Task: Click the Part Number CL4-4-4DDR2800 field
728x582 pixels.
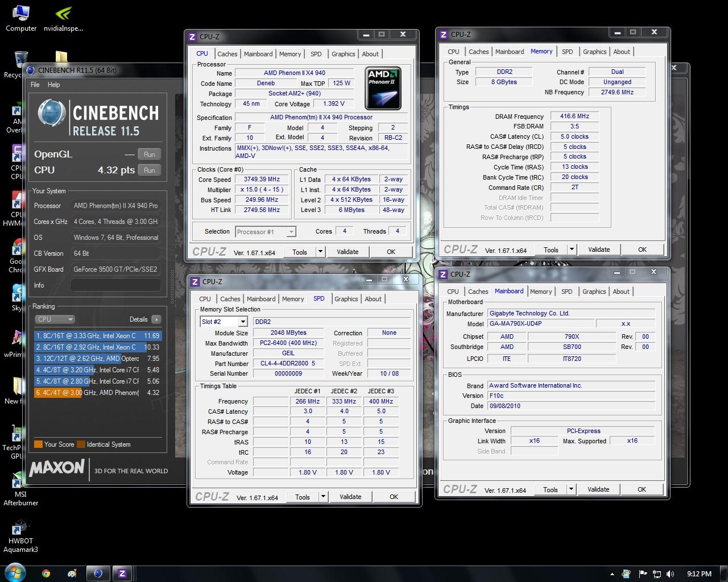Action: [288, 364]
